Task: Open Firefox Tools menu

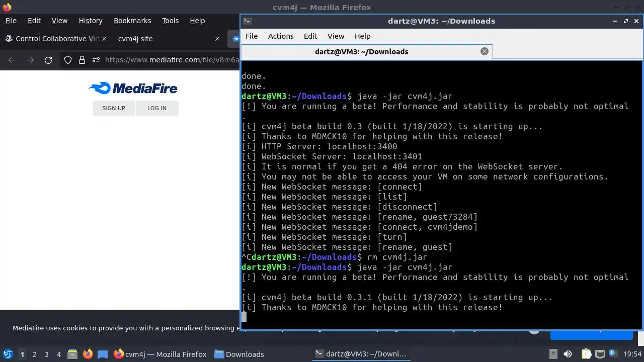Action: coord(171,21)
